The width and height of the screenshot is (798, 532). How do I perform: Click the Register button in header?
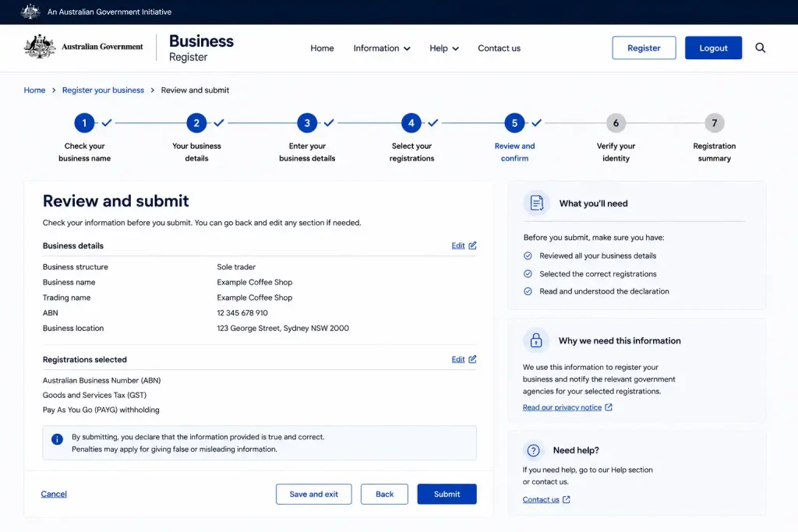644,48
